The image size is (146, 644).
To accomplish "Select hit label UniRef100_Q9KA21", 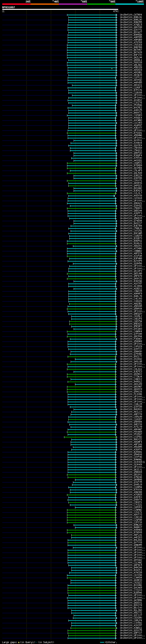I will point(131,203).
